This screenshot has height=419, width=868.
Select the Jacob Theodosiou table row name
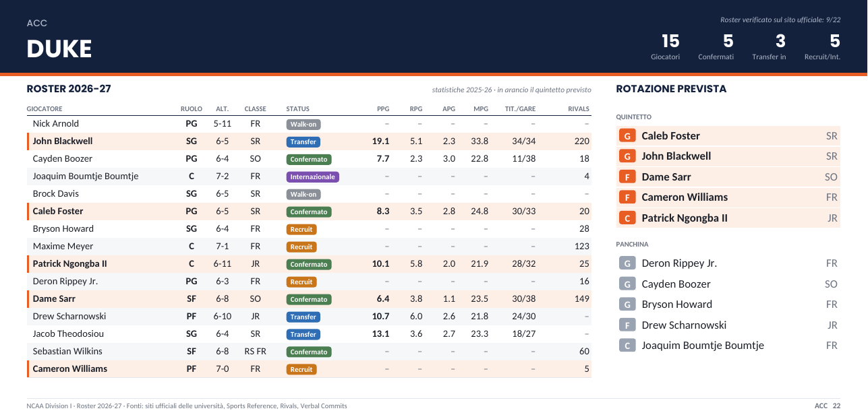(68, 334)
